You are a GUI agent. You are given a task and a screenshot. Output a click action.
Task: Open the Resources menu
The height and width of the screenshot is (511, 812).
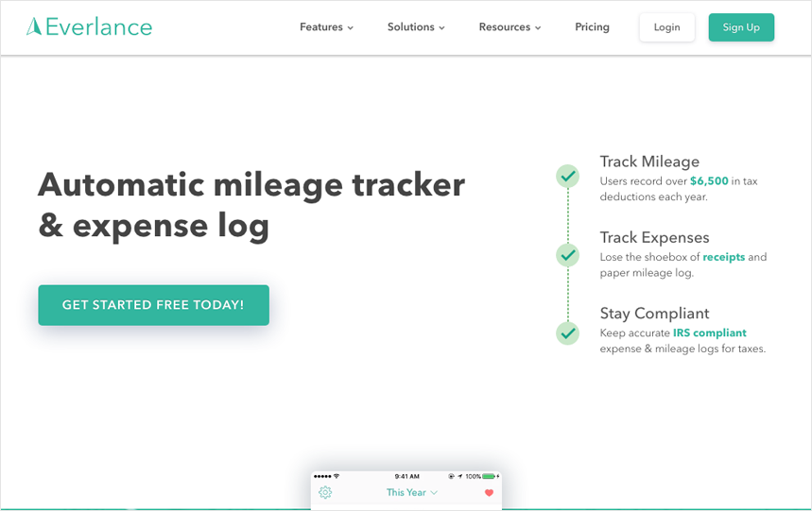(x=510, y=26)
